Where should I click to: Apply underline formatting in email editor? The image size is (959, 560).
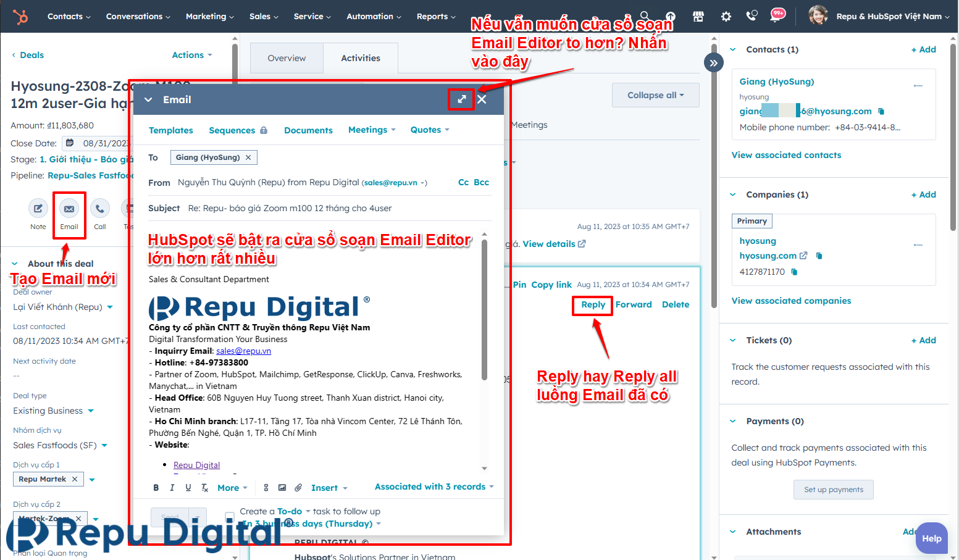(188, 488)
